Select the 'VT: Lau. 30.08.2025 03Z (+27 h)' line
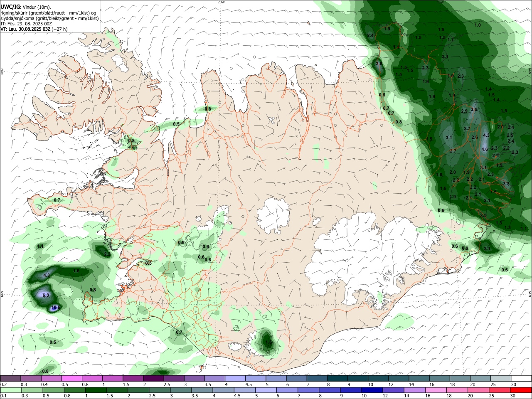The width and height of the screenshot is (532, 399). point(34,29)
